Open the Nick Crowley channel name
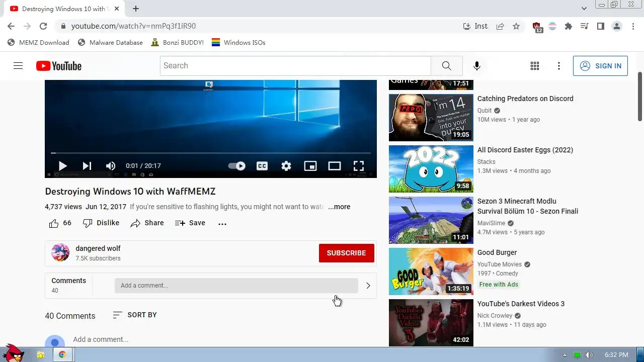The height and width of the screenshot is (362, 644). coord(495,316)
